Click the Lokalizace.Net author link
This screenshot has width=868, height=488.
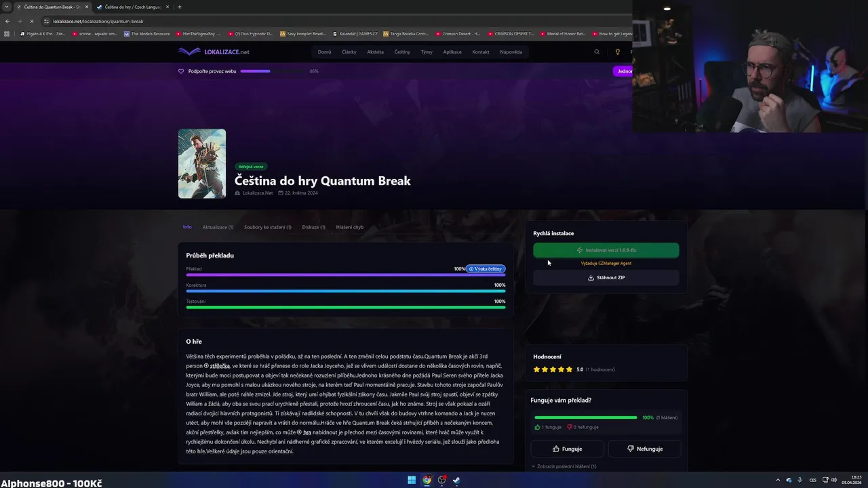click(258, 193)
